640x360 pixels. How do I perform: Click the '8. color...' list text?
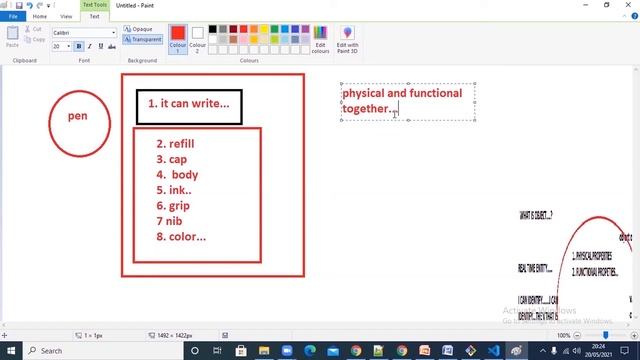click(181, 236)
